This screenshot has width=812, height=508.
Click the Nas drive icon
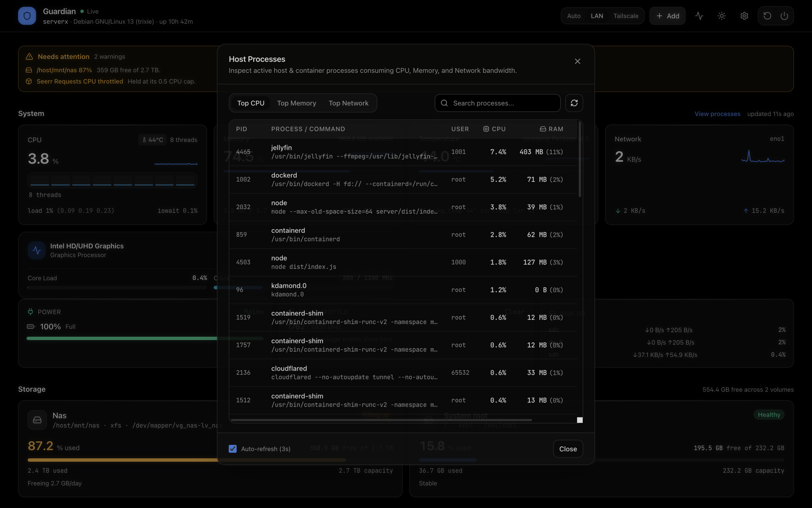(x=37, y=420)
